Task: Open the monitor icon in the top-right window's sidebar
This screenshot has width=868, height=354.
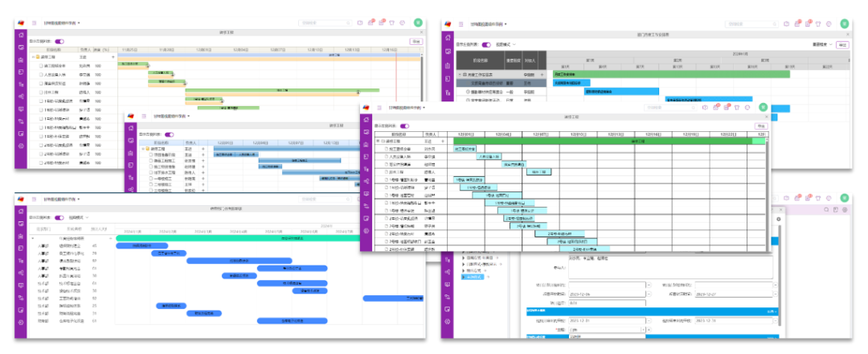Action: point(448,51)
